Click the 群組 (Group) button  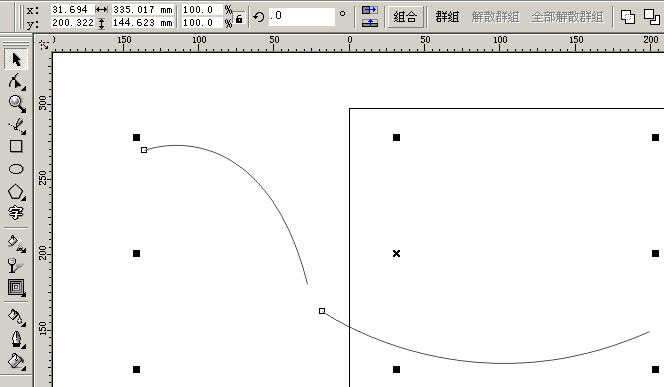point(447,17)
